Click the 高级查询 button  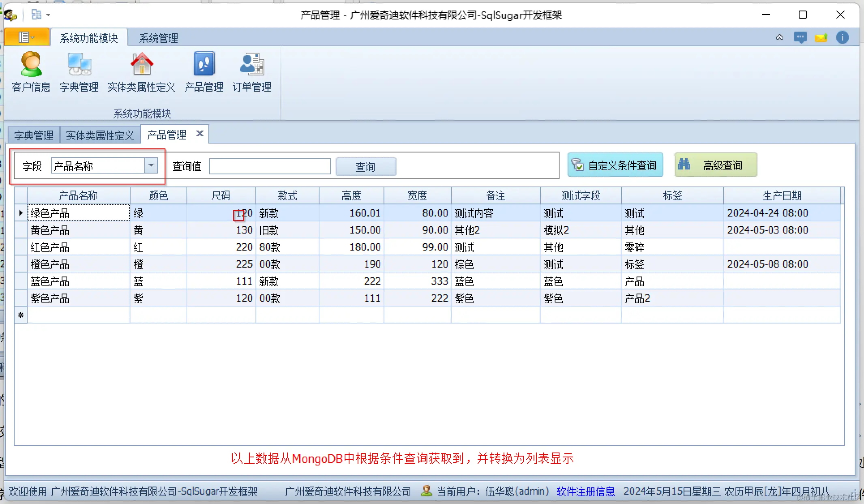point(715,165)
